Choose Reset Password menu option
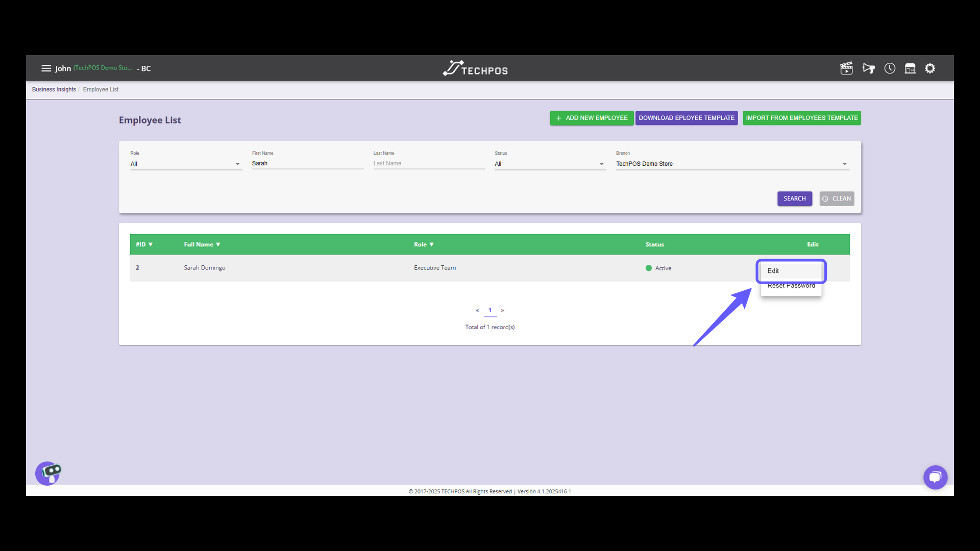 791,287
